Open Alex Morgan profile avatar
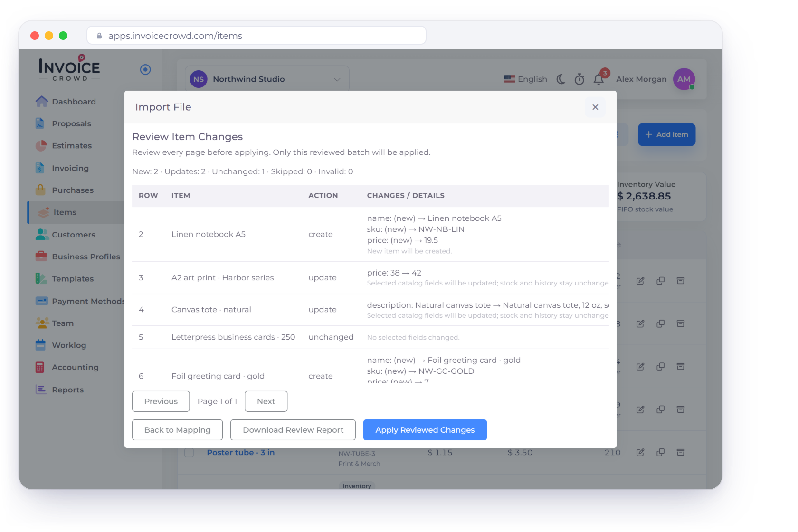 (684, 79)
